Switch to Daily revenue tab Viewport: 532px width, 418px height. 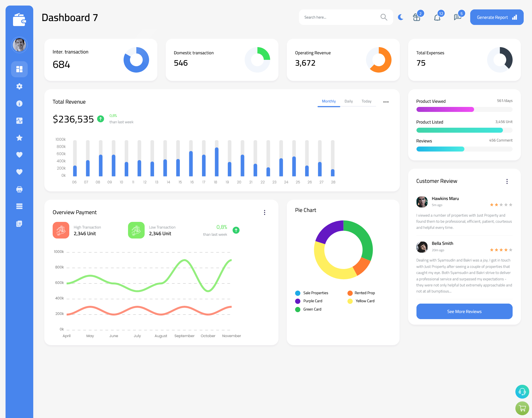pyautogui.click(x=349, y=101)
